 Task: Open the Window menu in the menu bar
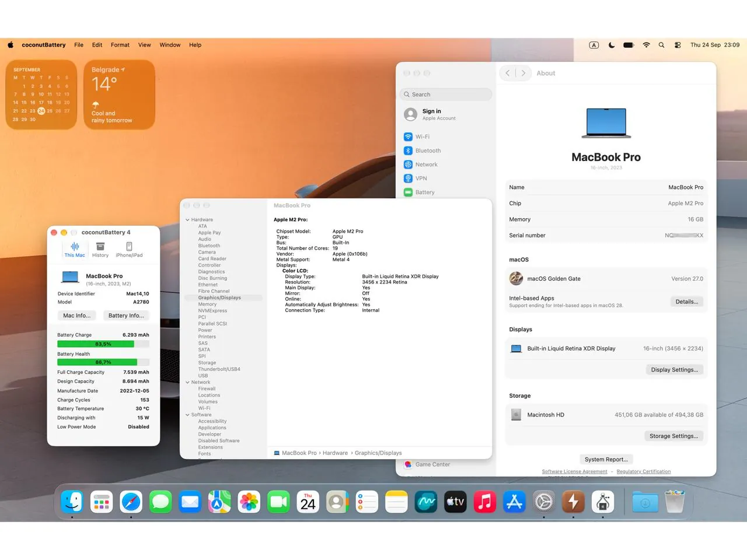click(x=170, y=45)
